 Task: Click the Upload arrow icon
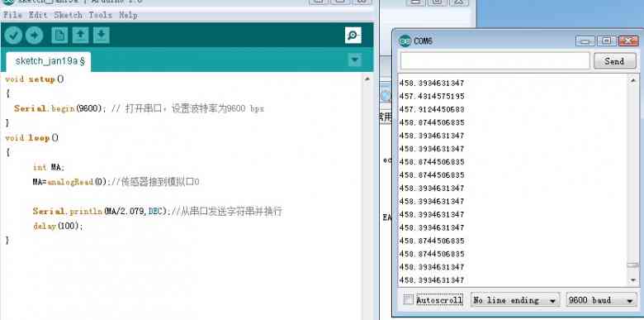coord(35,36)
